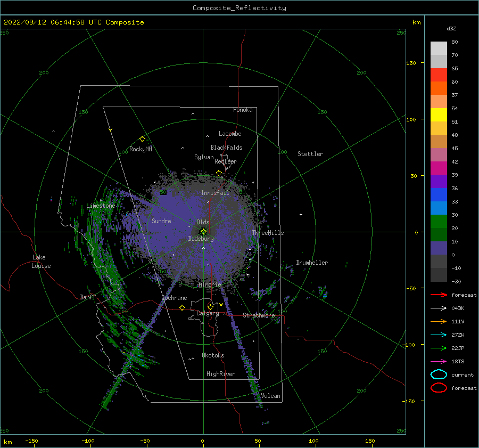Viewport: 479px width, 448px height.
Task: Click the ThreeHills label
Action: coord(268,233)
